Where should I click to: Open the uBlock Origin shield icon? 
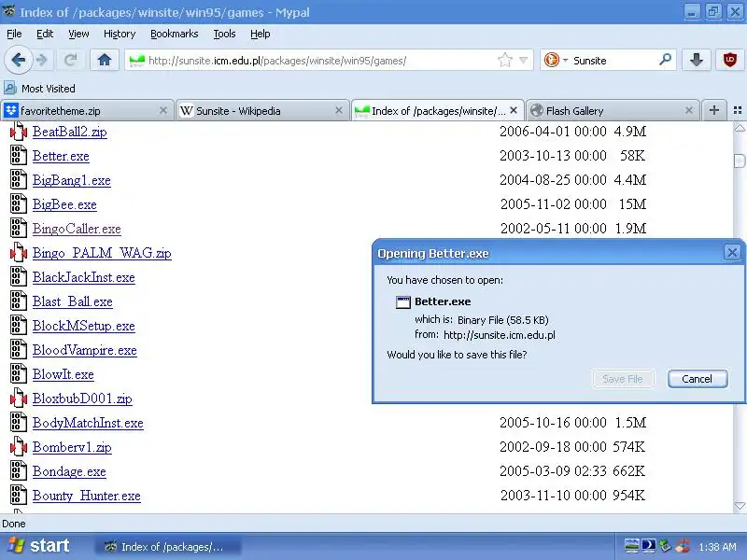pyautogui.click(x=729, y=61)
